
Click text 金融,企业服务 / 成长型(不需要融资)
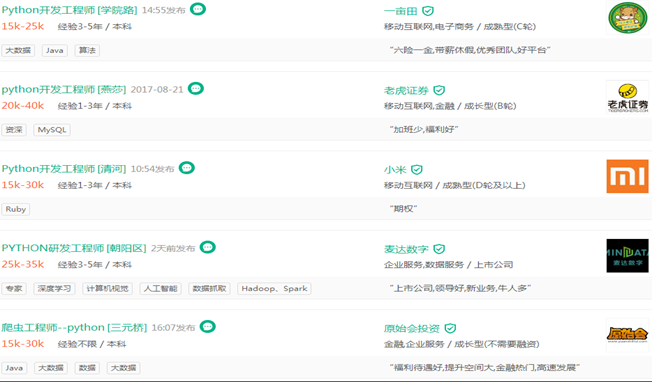tap(462, 344)
